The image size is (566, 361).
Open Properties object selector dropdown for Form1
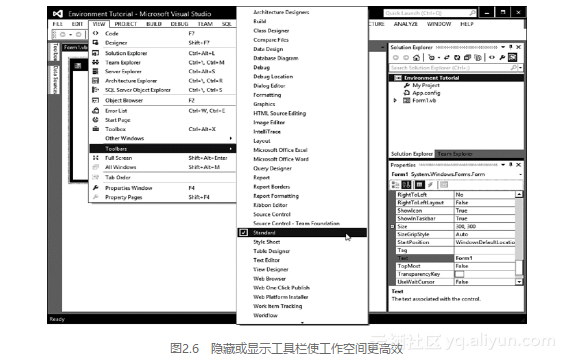tap(521, 174)
